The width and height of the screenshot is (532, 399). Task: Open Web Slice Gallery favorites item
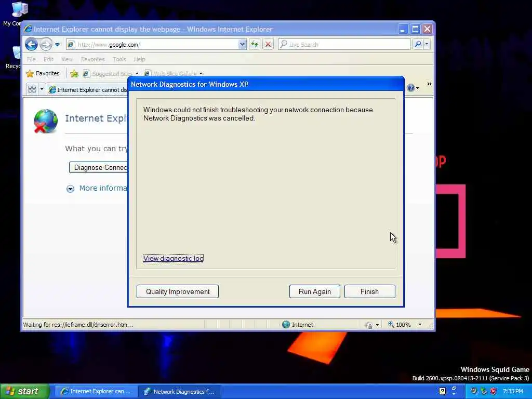pos(173,74)
